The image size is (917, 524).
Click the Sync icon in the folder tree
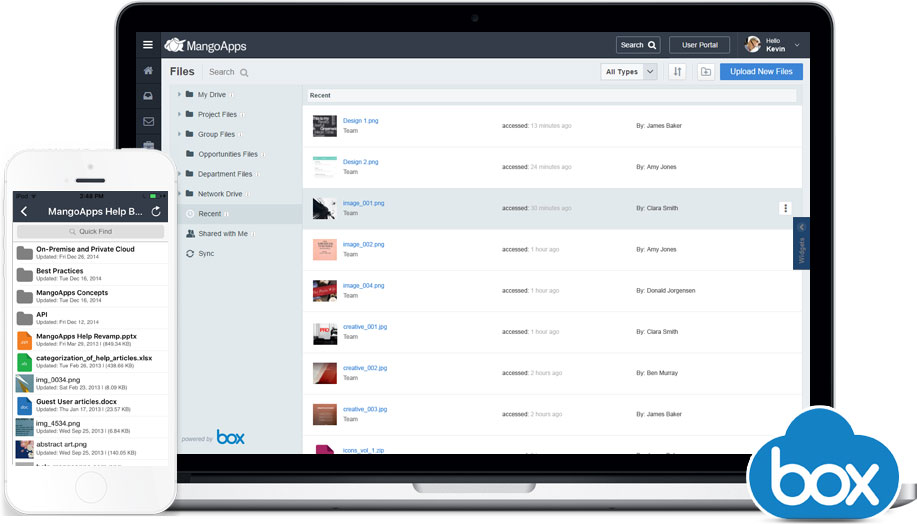190,254
